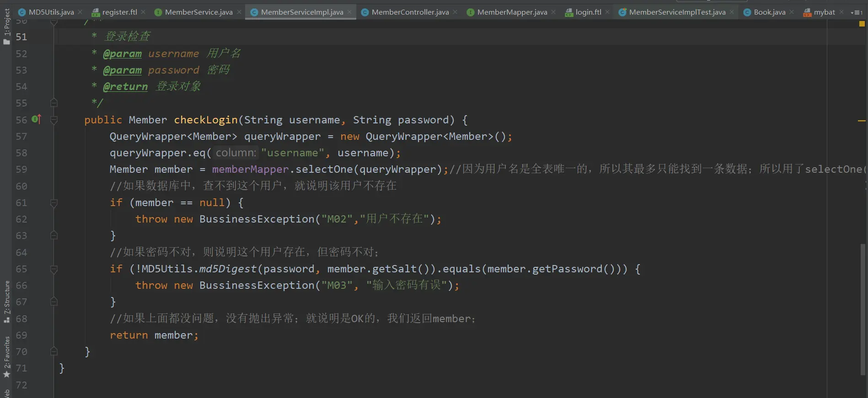Close the Book.java tab
This screenshot has width=868, height=398.
pyautogui.click(x=792, y=12)
